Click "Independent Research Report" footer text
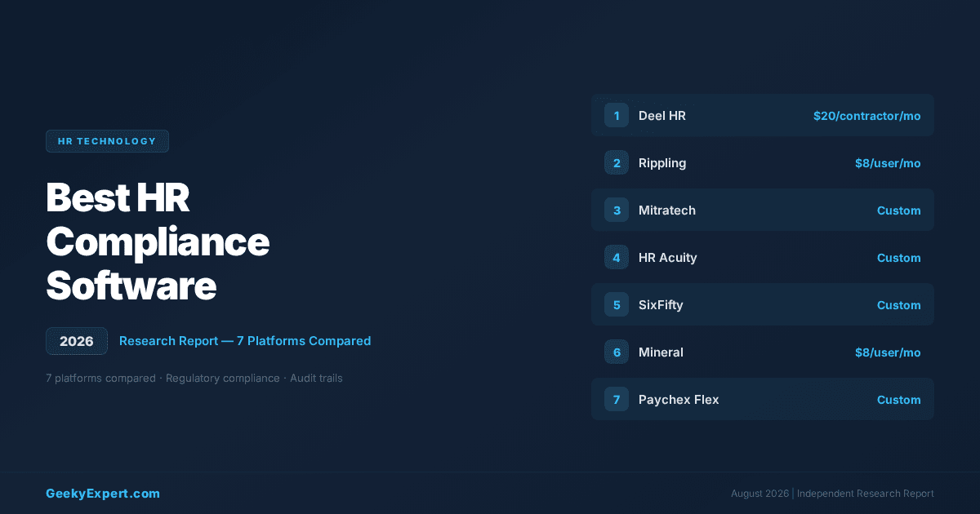The height and width of the screenshot is (514, 980). tap(866, 494)
